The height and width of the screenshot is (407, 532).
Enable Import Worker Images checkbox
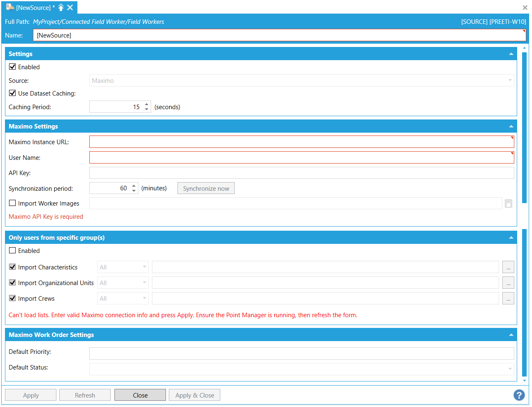click(12, 203)
